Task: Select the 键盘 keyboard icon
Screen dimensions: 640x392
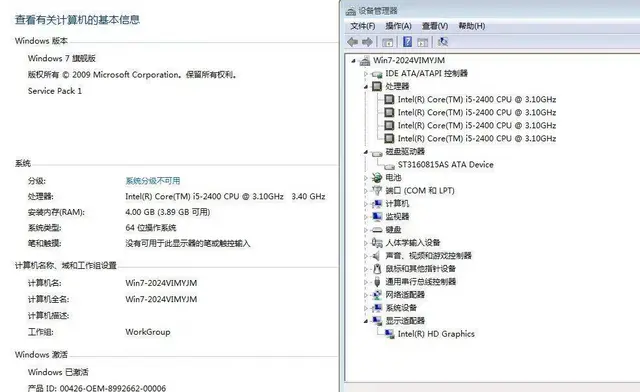Action: click(x=377, y=230)
